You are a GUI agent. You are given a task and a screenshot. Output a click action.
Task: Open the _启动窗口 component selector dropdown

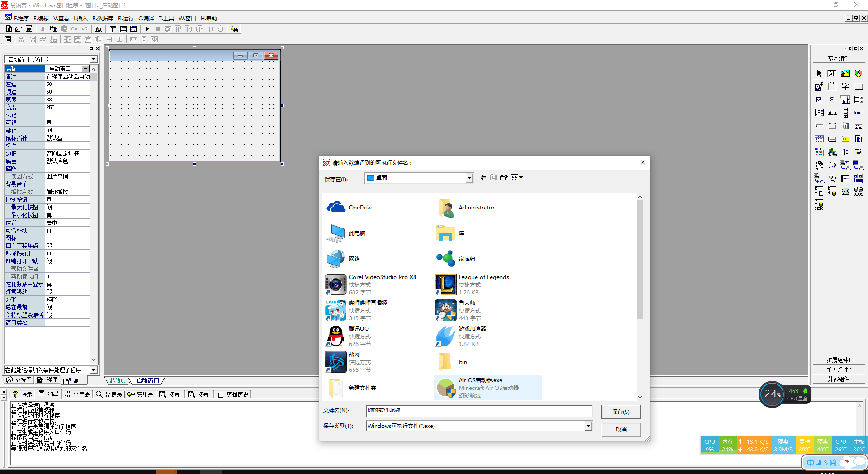click(x=94, y=59)
